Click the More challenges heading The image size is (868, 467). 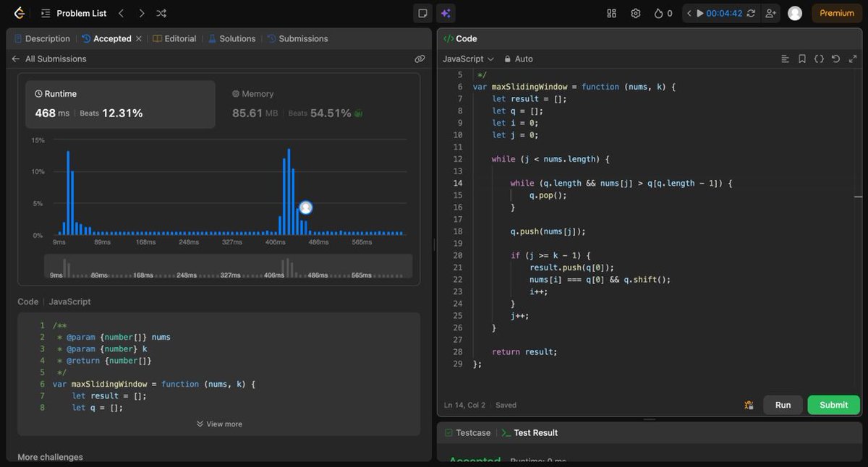[x=50, y=457]
